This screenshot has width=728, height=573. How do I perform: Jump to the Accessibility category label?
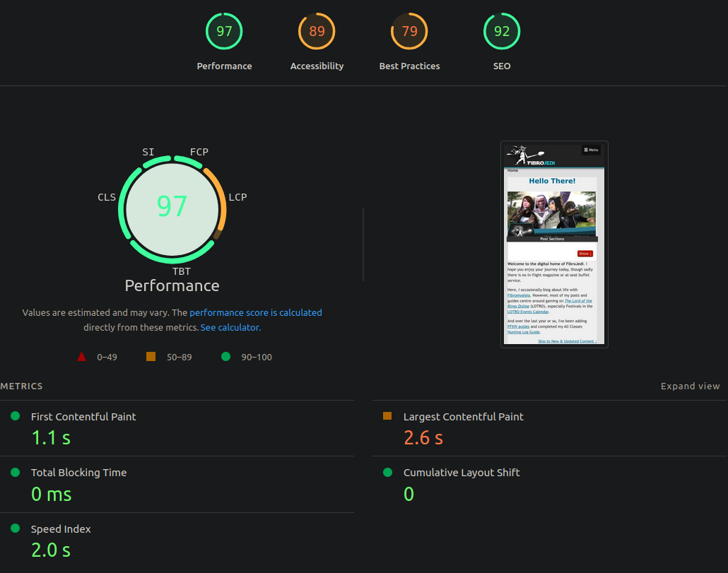(317, 66)
